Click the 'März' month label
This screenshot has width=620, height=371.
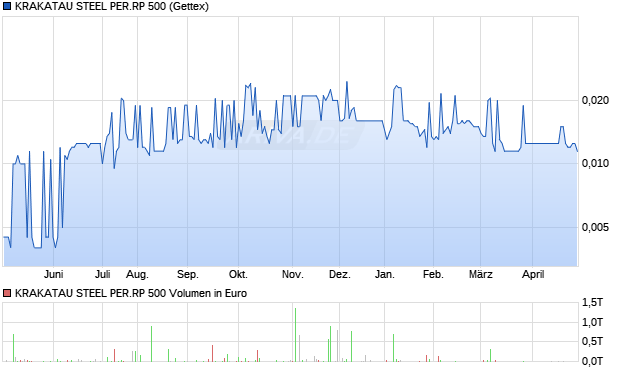(x=480, y=274)
